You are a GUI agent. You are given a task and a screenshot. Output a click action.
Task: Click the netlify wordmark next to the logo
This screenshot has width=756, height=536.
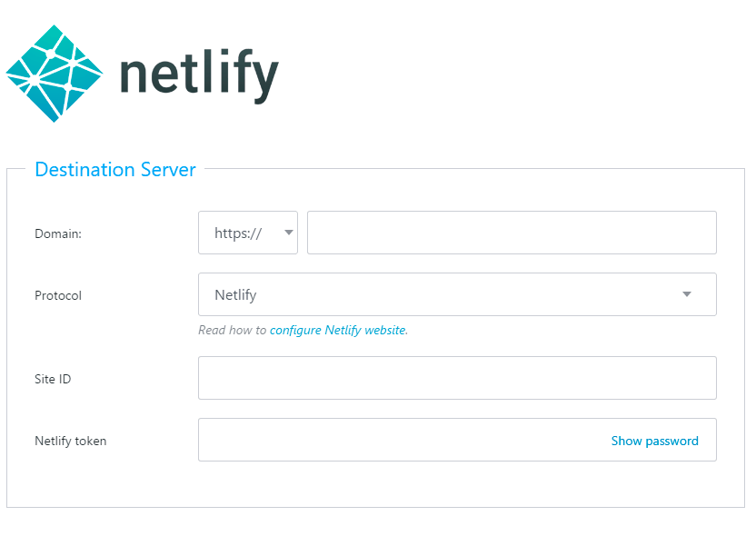198,73
